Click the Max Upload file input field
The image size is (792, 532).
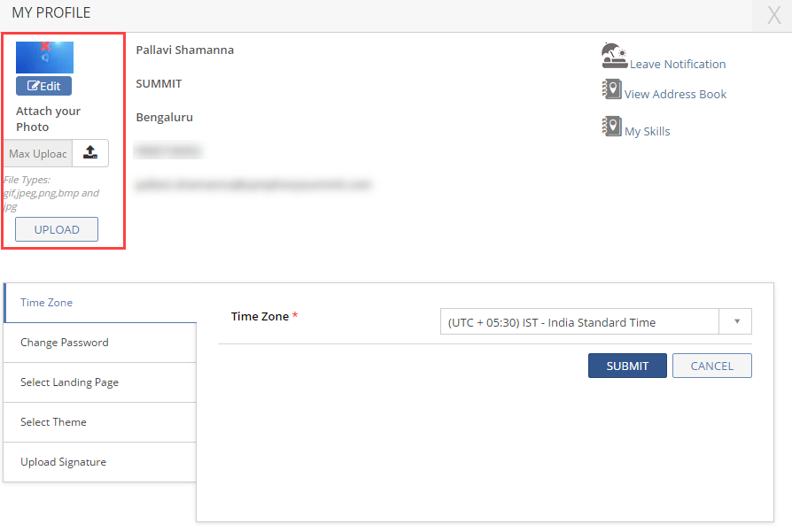[x=38, y=153]
